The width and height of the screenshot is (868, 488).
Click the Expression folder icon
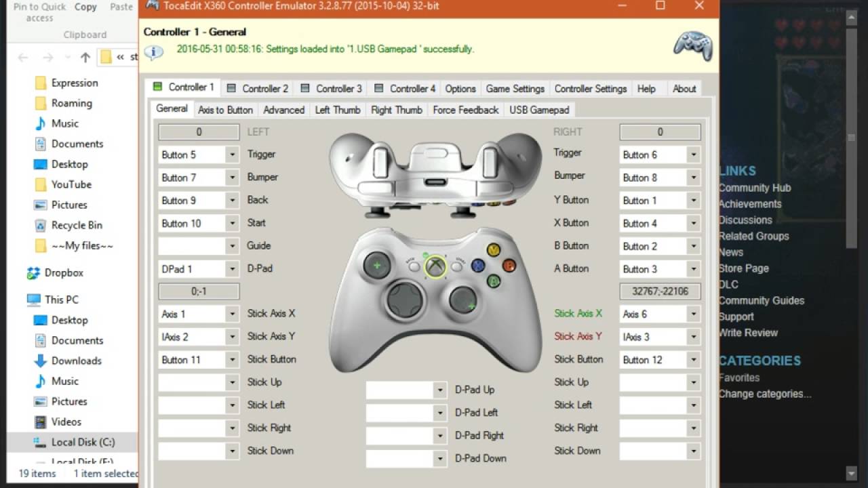(x=40, y=83)
